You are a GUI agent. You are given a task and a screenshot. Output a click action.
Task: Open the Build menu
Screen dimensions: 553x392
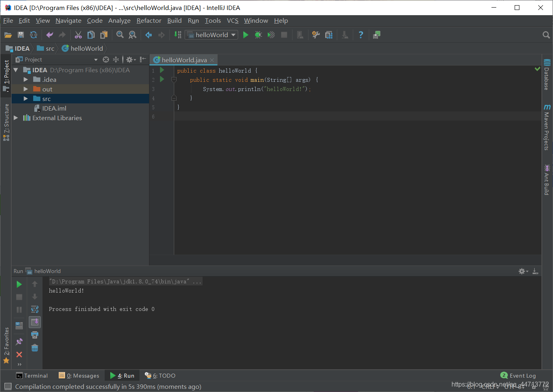pyautogui.click(x=174, y=21)
